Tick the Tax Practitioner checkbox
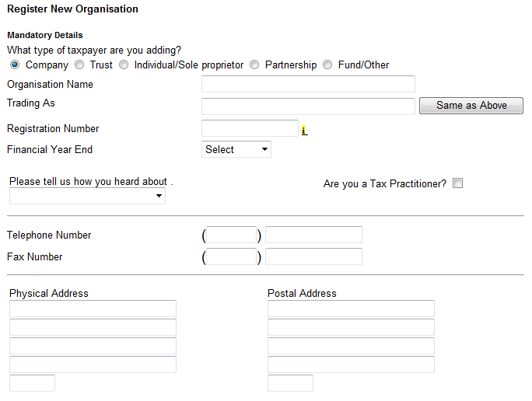 (x=457, y=184)
